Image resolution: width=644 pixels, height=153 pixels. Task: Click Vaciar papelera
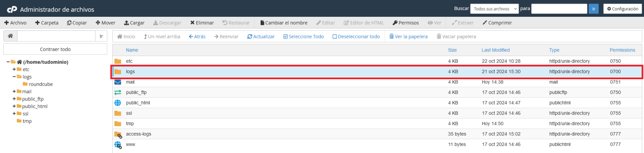click(x=456, y=36)
